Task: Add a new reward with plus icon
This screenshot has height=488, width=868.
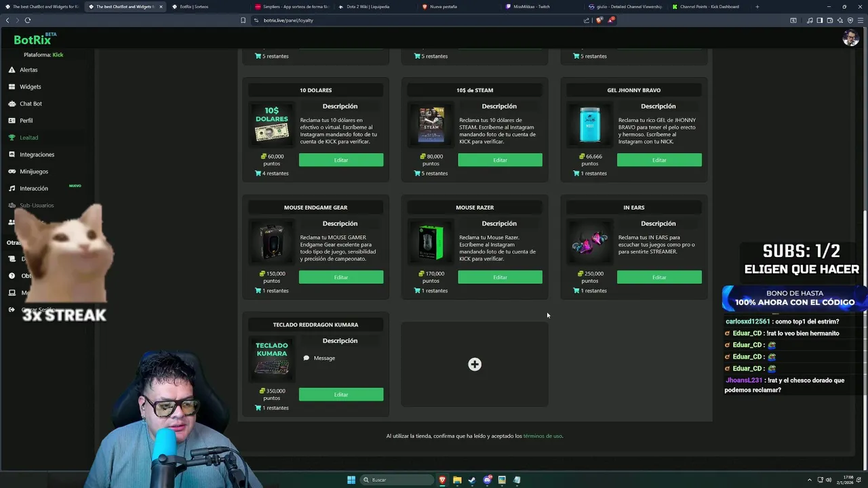Action: tap(475, 365)
